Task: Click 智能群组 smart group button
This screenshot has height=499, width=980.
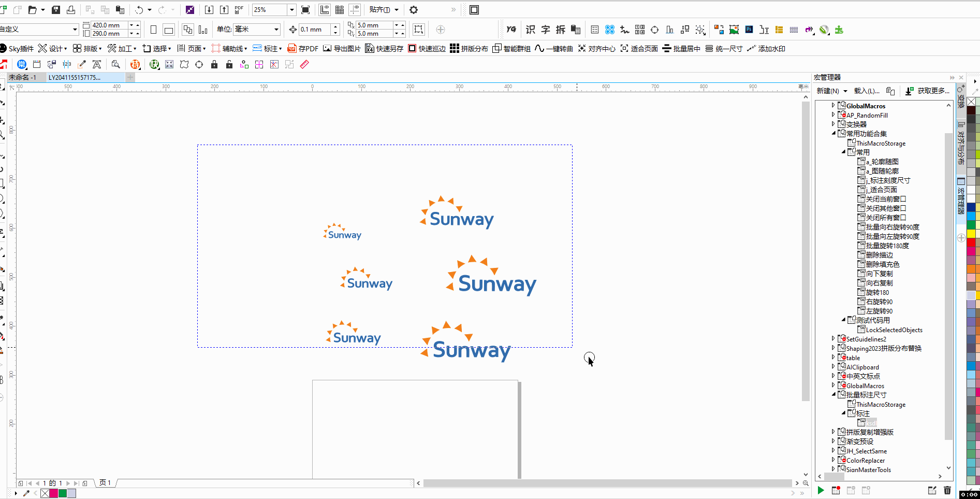Action: (511, 49)
